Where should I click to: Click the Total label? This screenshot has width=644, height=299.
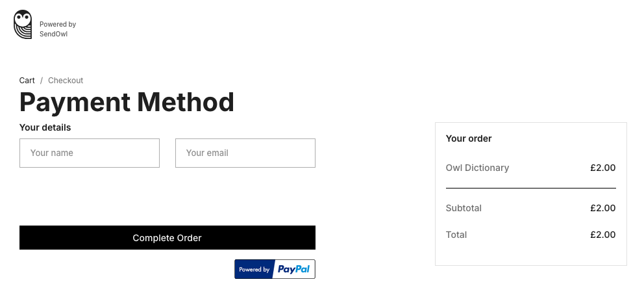pyautogui.click(x=456, y=235)
